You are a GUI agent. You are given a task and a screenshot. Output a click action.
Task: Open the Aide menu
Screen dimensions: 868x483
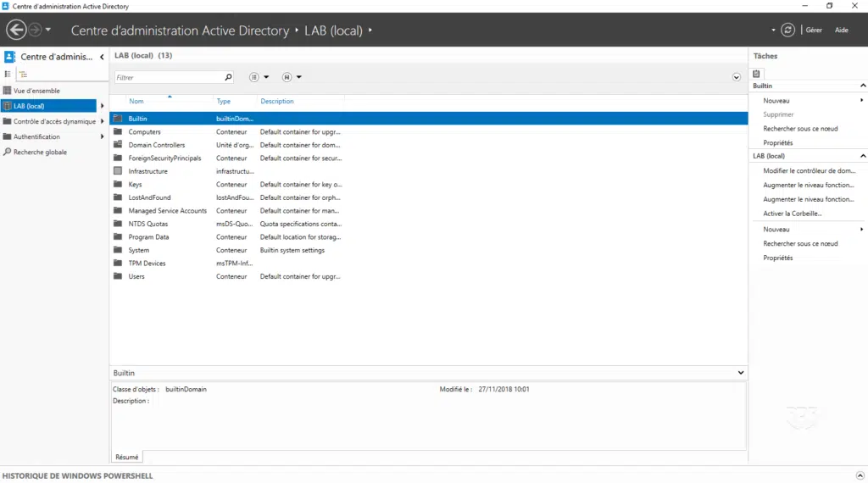(842, 30)
